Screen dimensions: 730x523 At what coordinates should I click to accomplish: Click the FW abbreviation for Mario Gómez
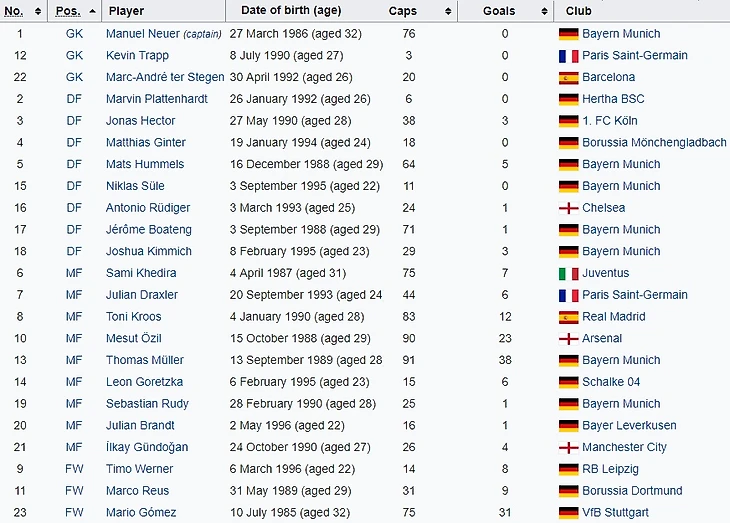pos(74,512)
